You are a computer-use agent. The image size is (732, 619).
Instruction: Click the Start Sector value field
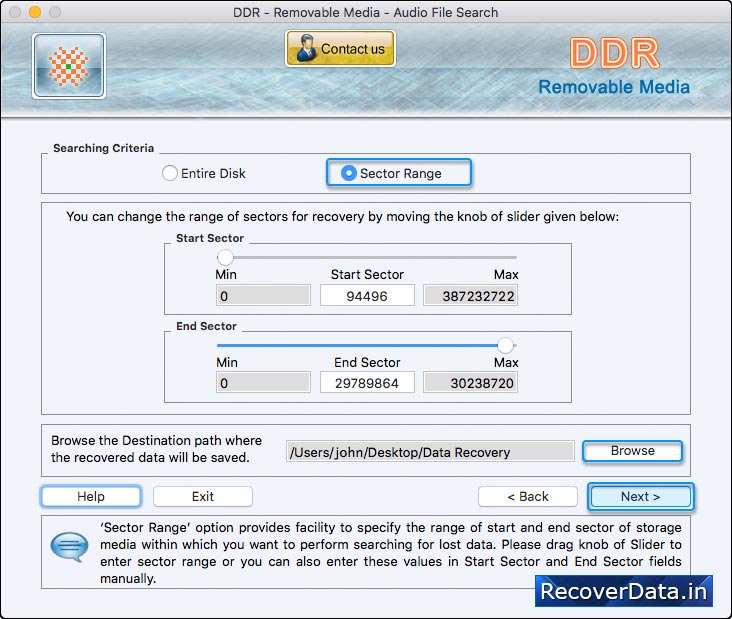(x=367, y=296)
